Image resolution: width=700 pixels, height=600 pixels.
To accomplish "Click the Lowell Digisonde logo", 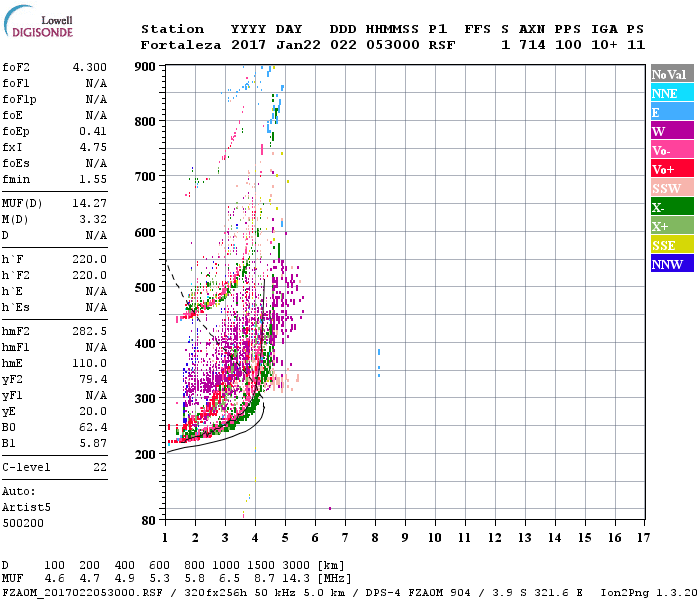I will click(x=38, y=21).
